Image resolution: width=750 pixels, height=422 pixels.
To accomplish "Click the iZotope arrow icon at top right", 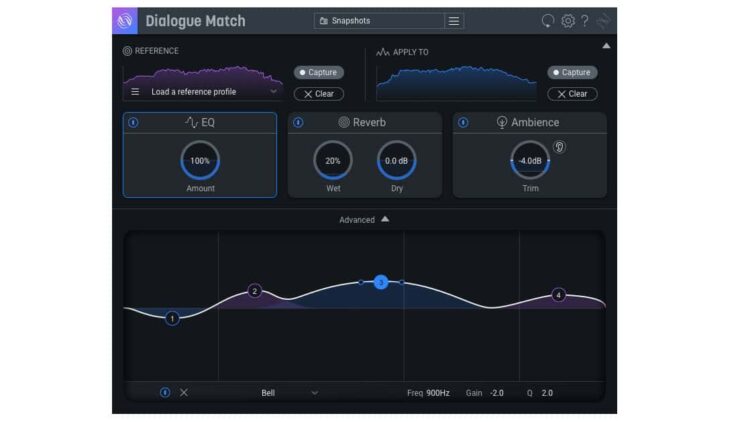I will (x=604, y=21).
